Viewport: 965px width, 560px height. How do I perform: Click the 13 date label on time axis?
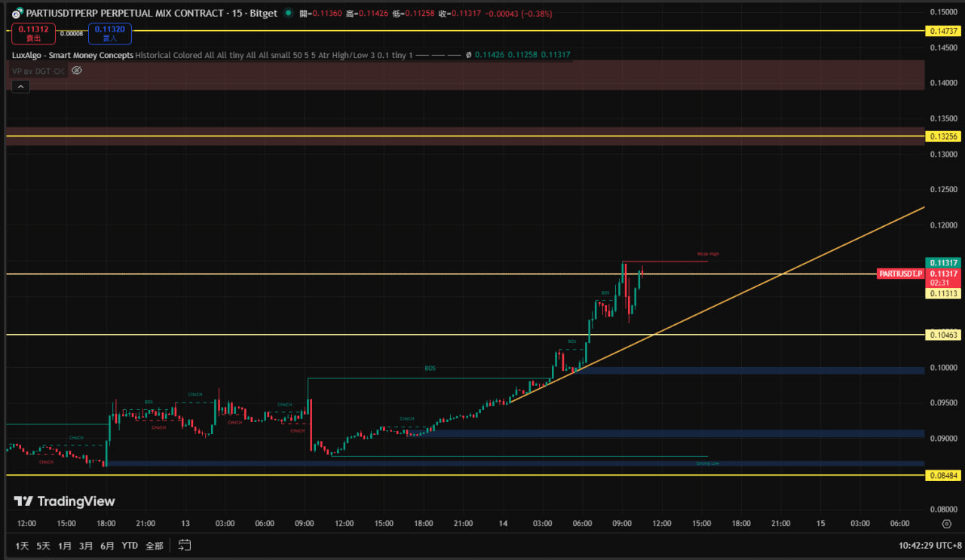point(185,523)
